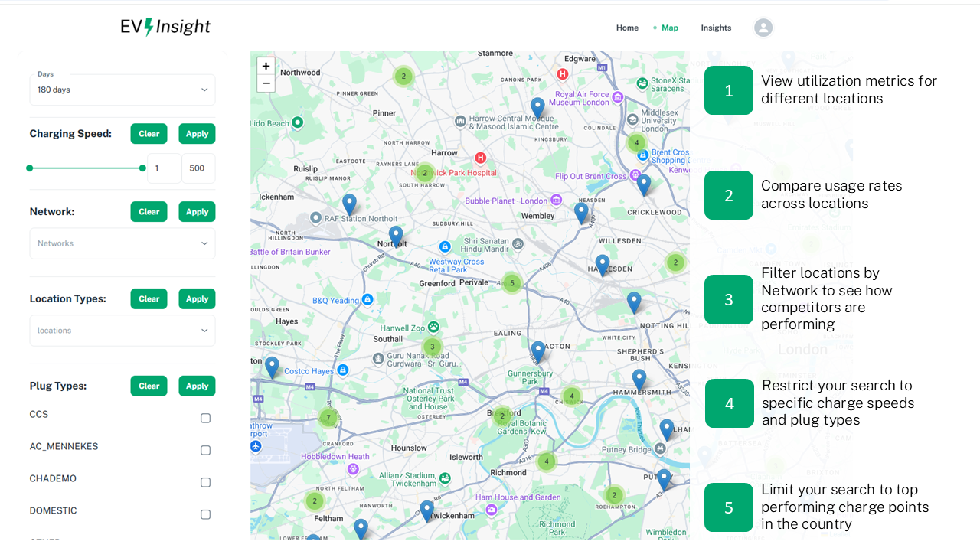The width and height of the screenshot is (980, 551).
Task: Zoom out on the map
Action: [x=266, y=83]
